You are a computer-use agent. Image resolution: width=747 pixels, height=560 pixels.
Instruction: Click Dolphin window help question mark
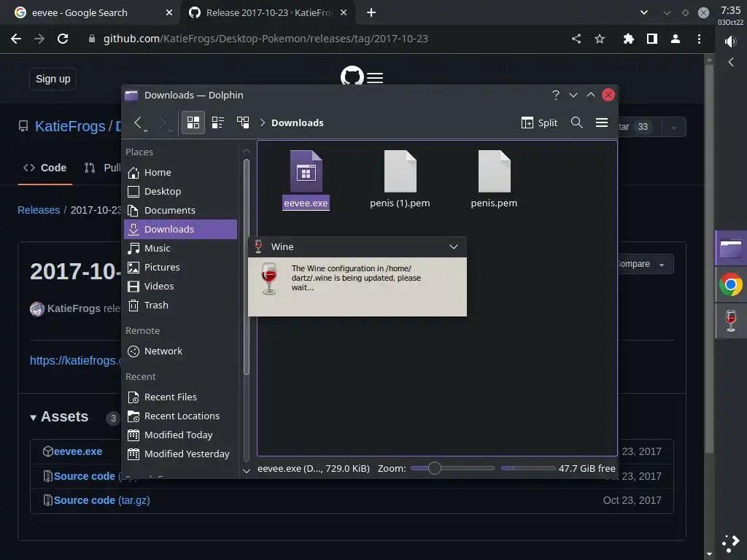(x=555, y=95)
